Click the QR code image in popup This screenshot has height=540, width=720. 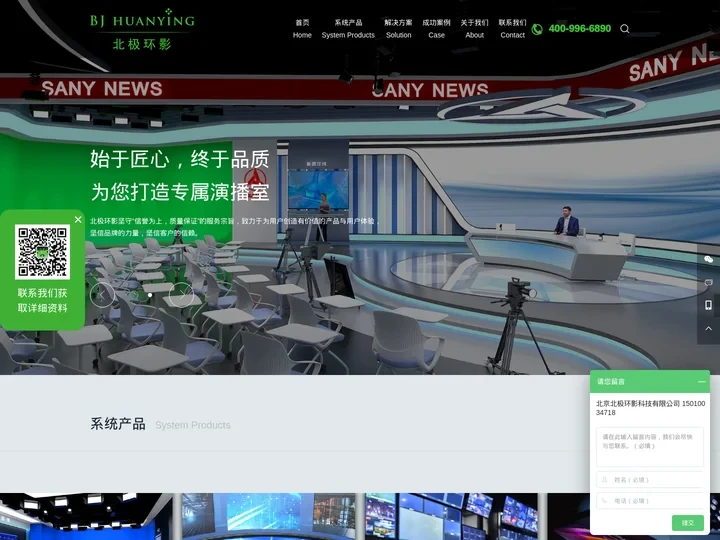tap(42, 252)
